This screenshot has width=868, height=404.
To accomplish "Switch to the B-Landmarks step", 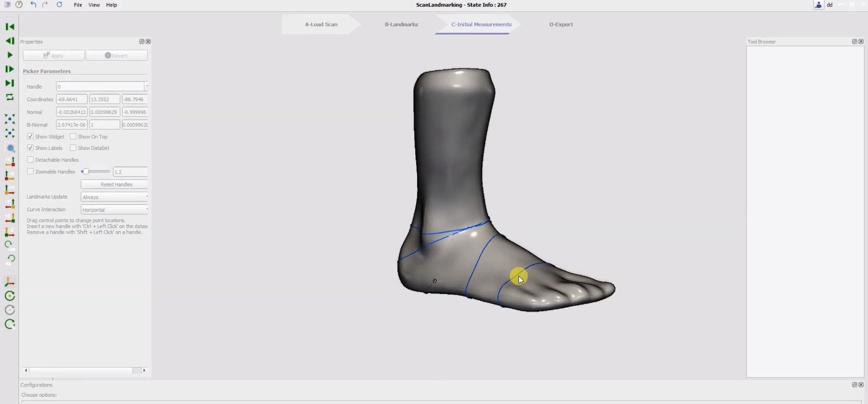I will click(401, 24).
